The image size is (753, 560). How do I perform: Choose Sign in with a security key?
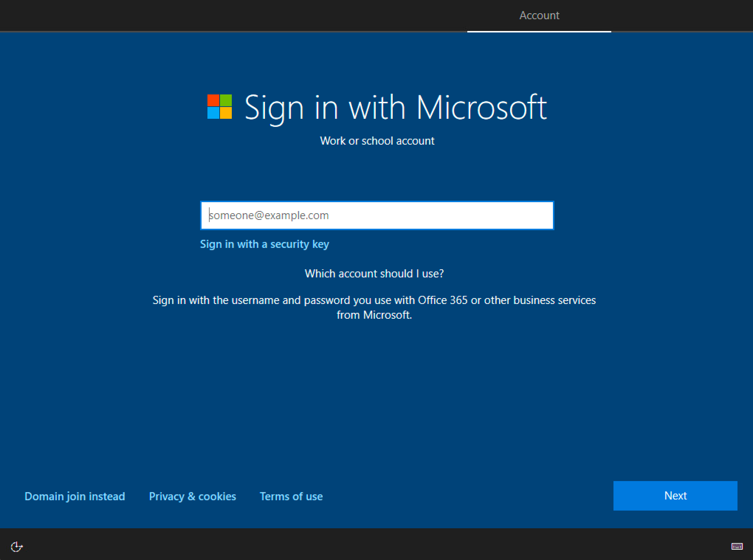[264, 244]
